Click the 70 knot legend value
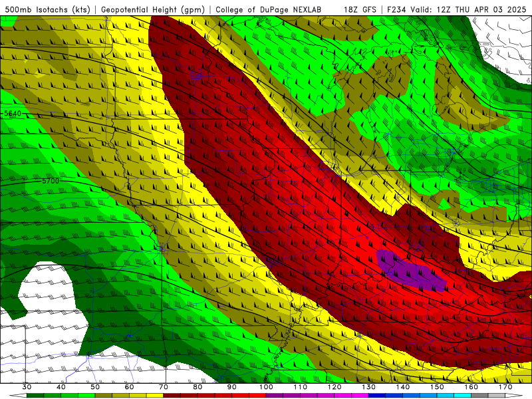This screenshot has height=399, width=532. [164, 387]
